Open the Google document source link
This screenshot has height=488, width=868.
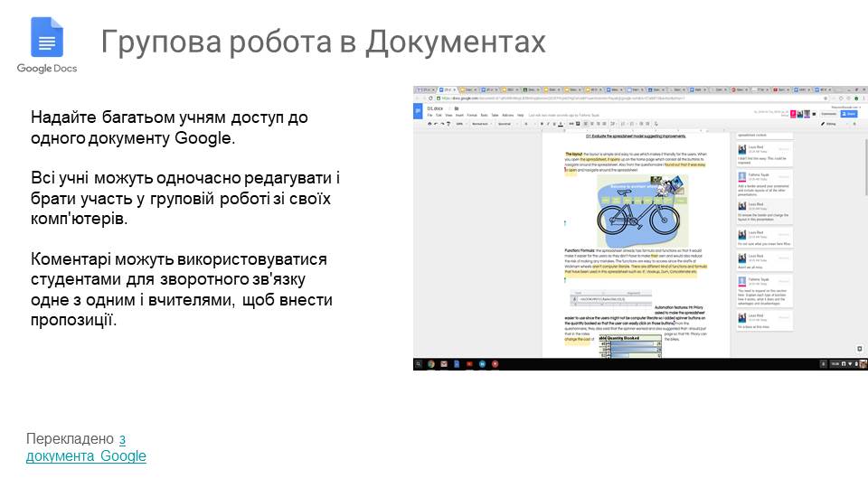click(x=86, y=455)
